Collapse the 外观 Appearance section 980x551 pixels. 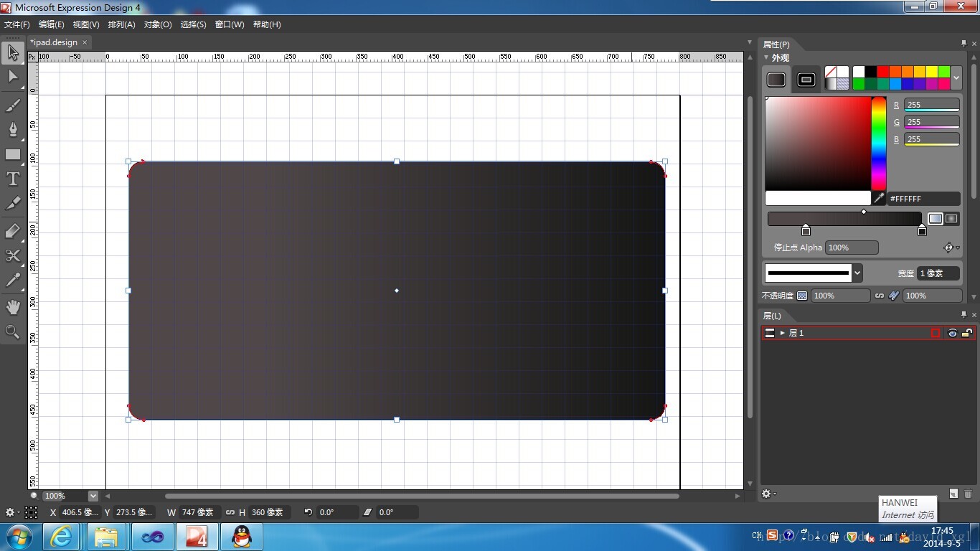click(766, 57)
